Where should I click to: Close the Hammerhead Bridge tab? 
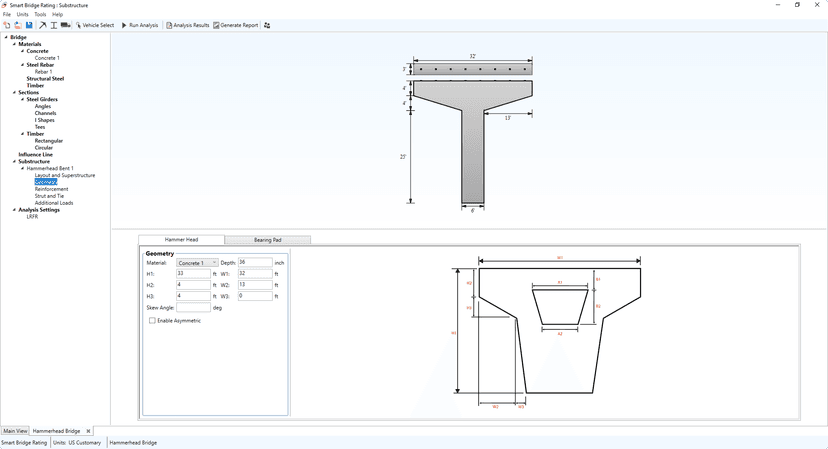click(x=88, y=431)
